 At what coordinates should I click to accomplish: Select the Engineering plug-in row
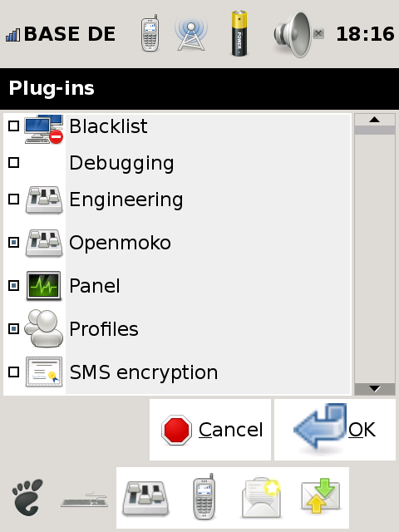[177, 199]
